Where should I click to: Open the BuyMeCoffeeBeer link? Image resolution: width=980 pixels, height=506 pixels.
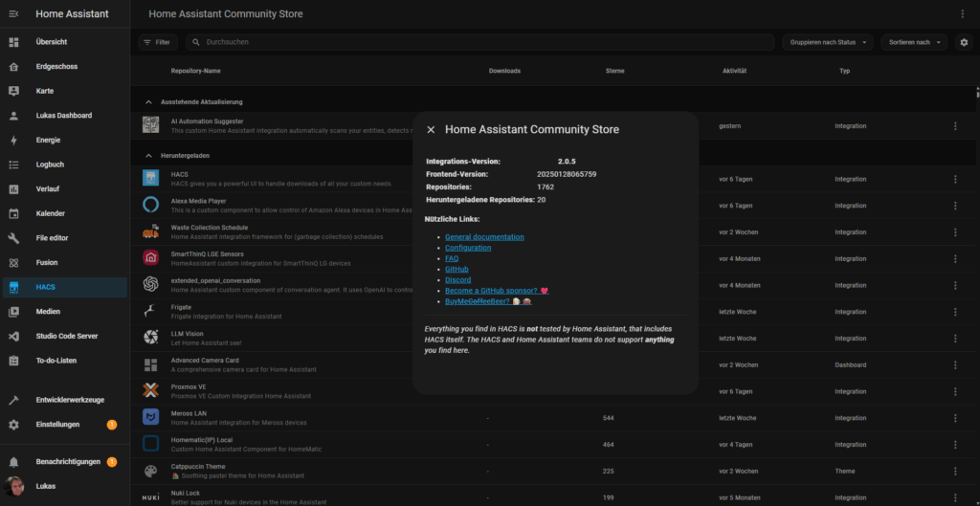[x=488, y=301]
